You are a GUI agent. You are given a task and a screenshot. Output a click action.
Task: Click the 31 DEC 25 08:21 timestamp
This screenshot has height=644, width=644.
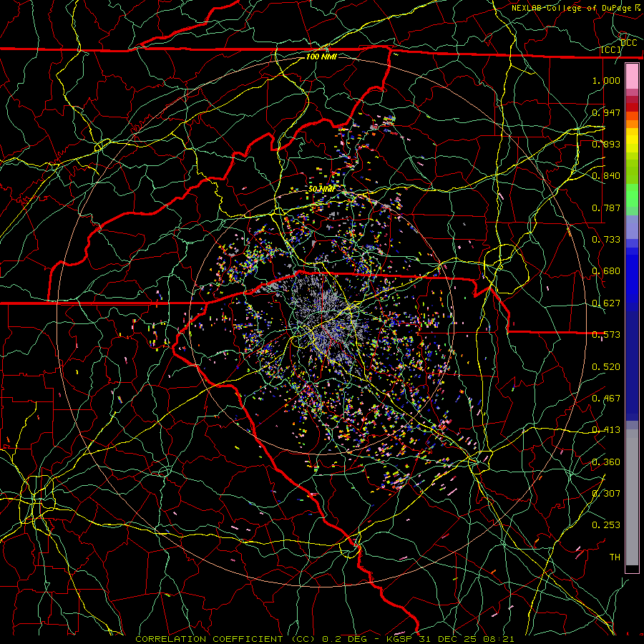pyautogui.click(x=466, y=639)
